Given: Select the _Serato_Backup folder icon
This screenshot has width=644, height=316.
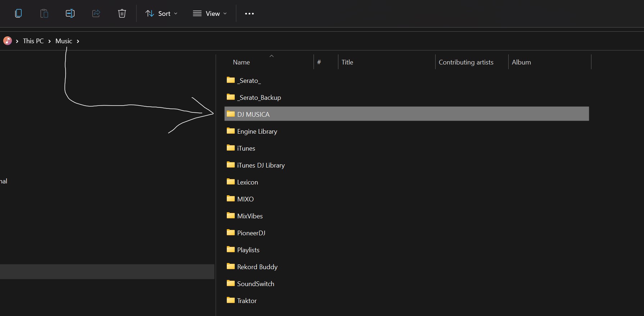Looking at the screenshot, I should (231, 97).
